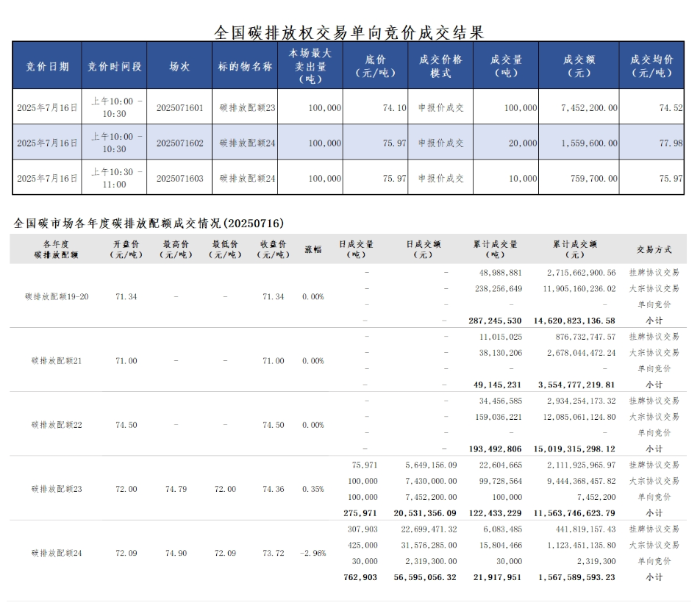The image size is (700, 611).
Task: Click the average price 77.98 cell
Action: pos(670,143)
